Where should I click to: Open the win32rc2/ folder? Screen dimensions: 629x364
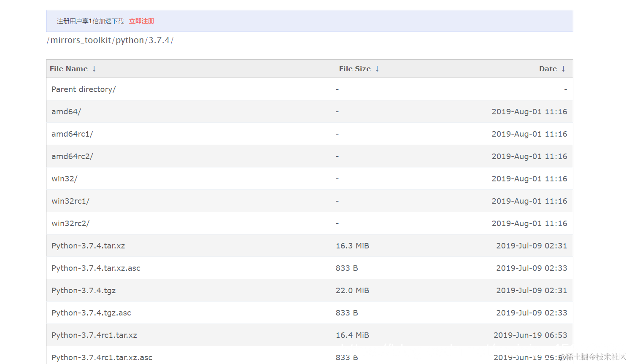click(x=70, y=224)
